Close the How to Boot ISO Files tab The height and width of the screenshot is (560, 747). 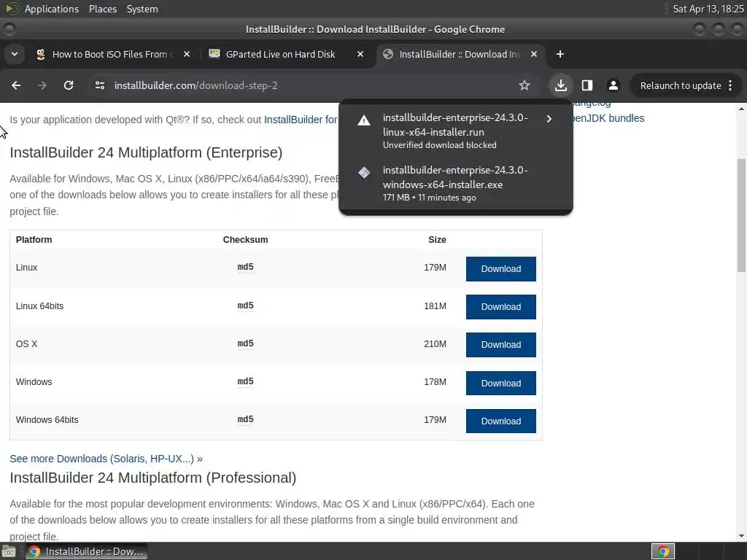point(187,54)
